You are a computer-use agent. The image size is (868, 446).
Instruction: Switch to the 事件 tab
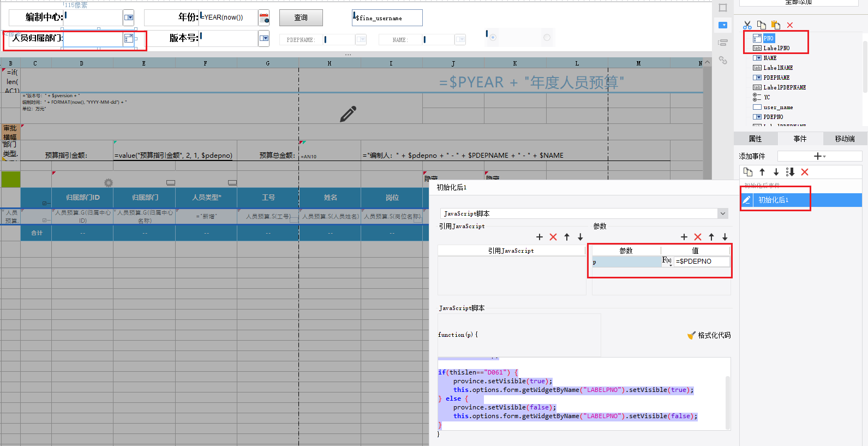point(800,139)
